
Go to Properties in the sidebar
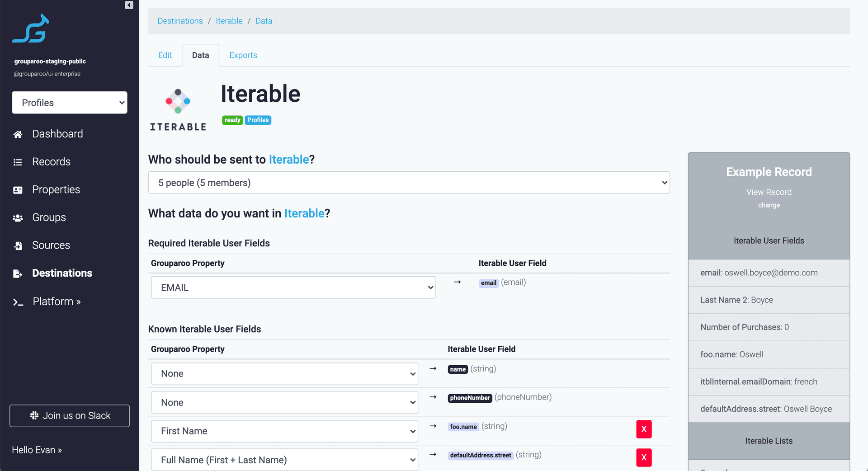pyautogui.click(x=56, y=190)
